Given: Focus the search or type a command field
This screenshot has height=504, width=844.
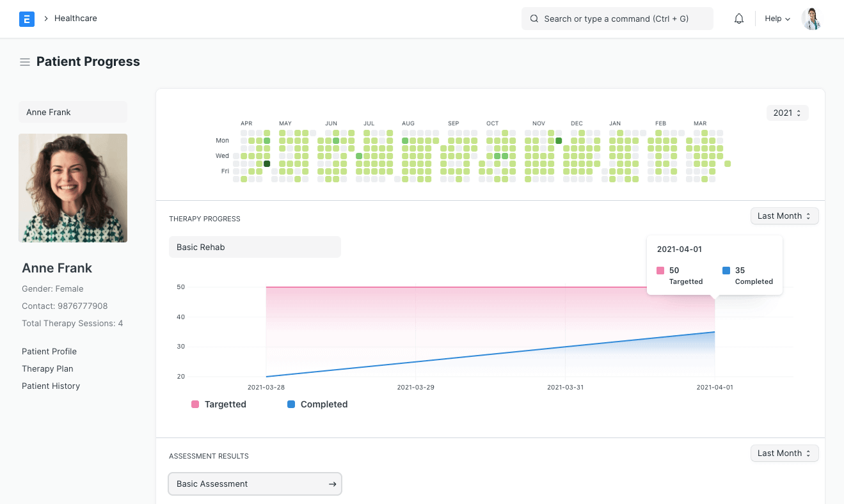Looking at the screenshot, I should click(x=617, y=19).
